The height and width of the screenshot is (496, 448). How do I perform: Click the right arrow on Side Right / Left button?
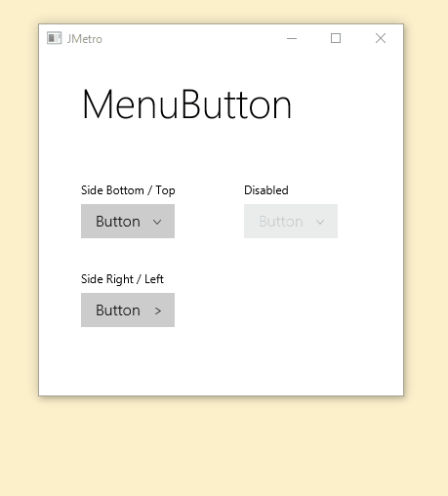pyautogui.click(x=158, y=311)
